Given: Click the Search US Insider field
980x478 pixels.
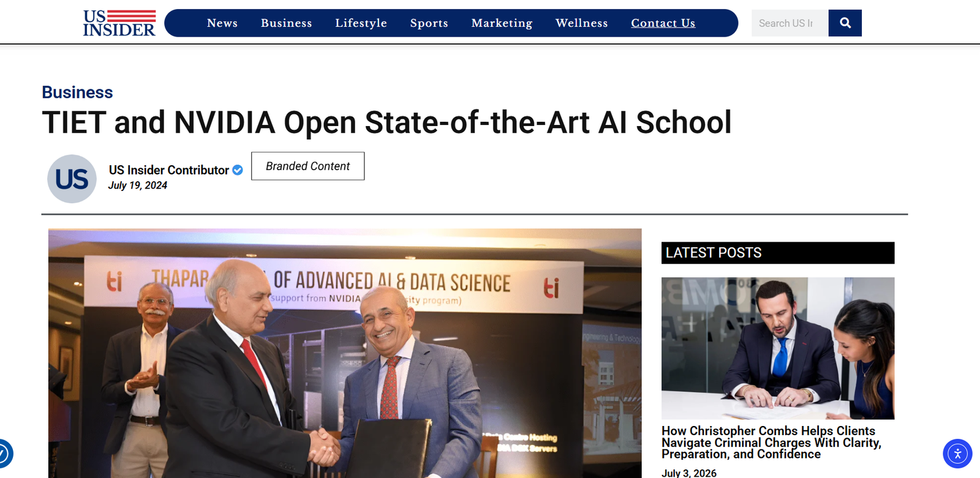Looking at the screenshot, I should pyautogui.click(x=790, y=23).
